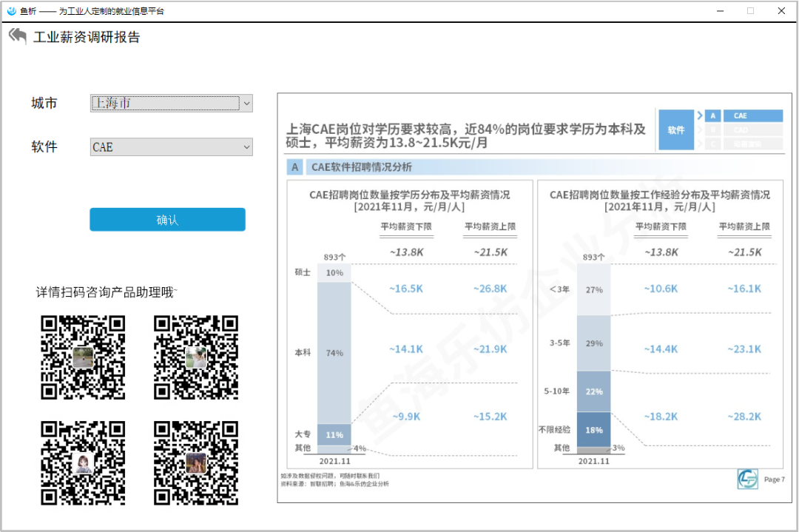Minimize the 鱼析 window

[x=720, y=10]
